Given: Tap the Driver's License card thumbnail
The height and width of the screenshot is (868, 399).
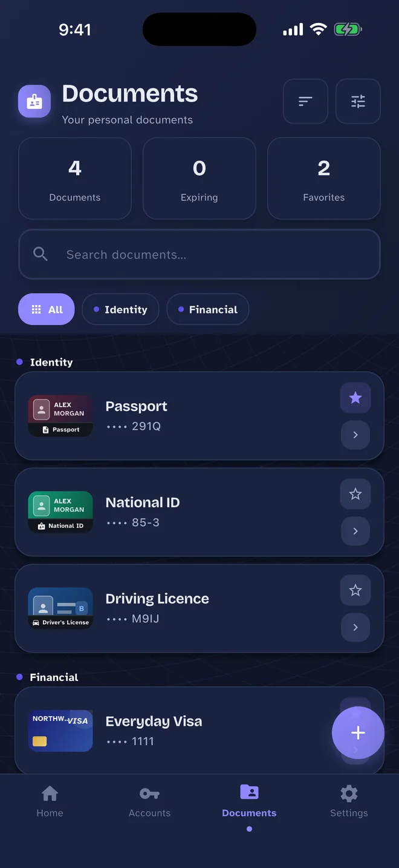Looking at the screenshot, I should tap(60, 608).
